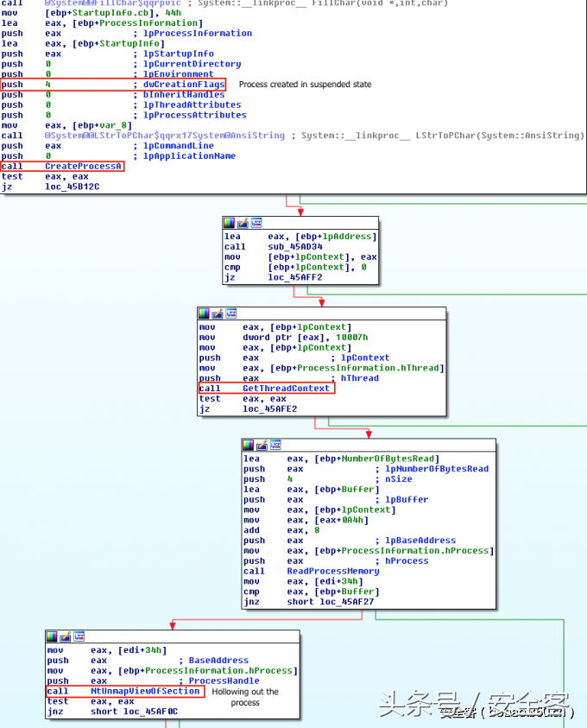Select the dwCreationFlags comment
Image resolution: width=587 pixels, height=728 pixels.
pyautogui.click(x=184, y=85)
